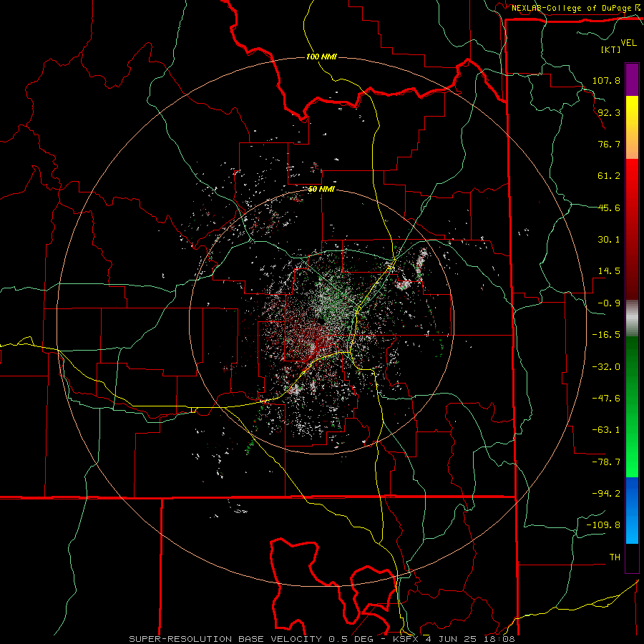644x644 pixels.
Task: Click the [KT] units label
Action: coord(610,49)
